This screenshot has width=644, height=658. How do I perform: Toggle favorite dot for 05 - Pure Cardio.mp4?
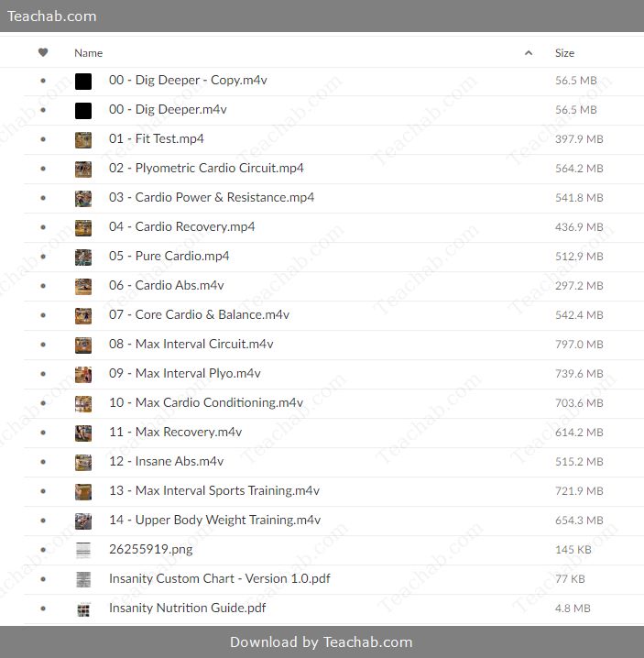pos(43,257)
